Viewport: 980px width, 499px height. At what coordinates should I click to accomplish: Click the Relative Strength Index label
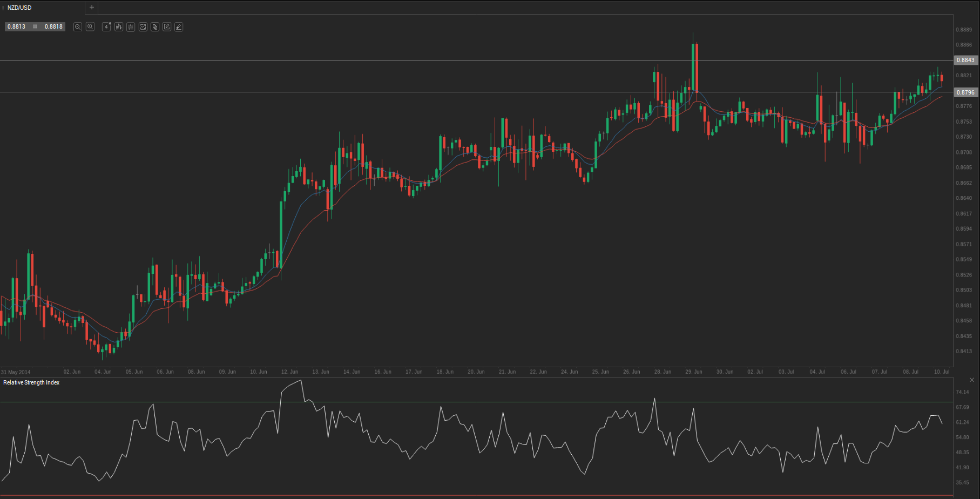coord(31,382)
